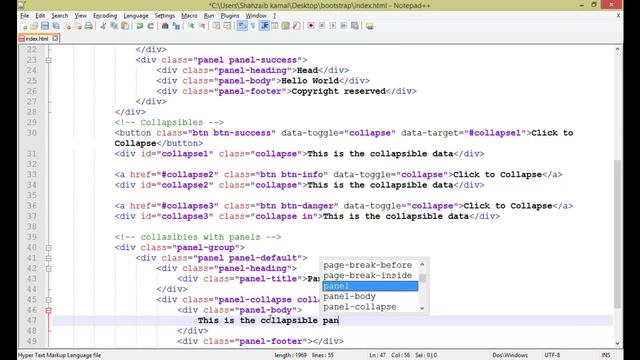Select 'panel' in autocomplete list

[x=370, y=286]
